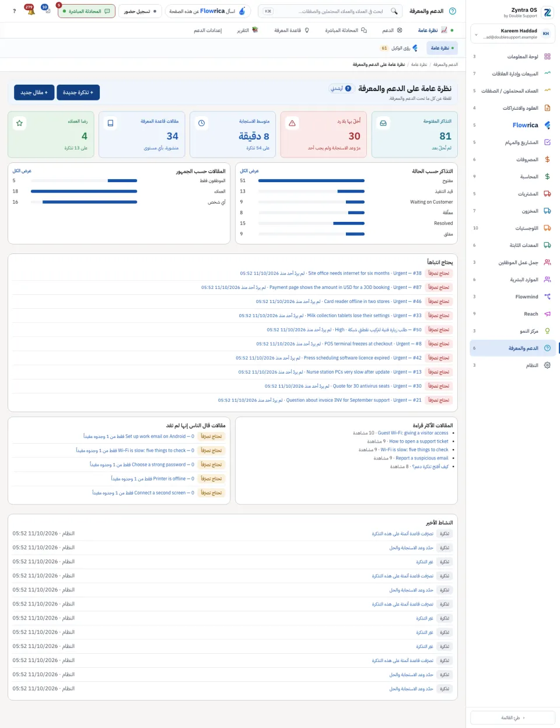
Task: Click the question mark help icon in top bar
Action: [x=14, y=11]
